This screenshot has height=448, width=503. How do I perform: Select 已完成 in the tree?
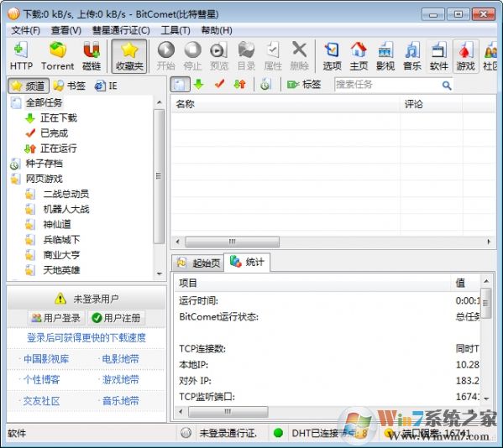point(55,133)
